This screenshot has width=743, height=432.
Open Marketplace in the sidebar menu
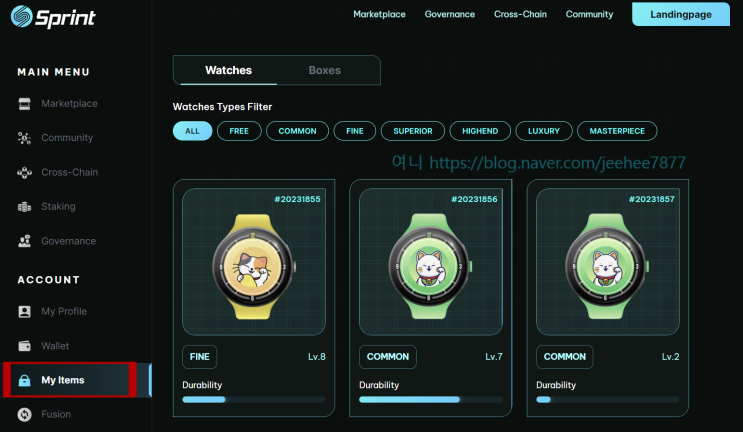[69, 104]
